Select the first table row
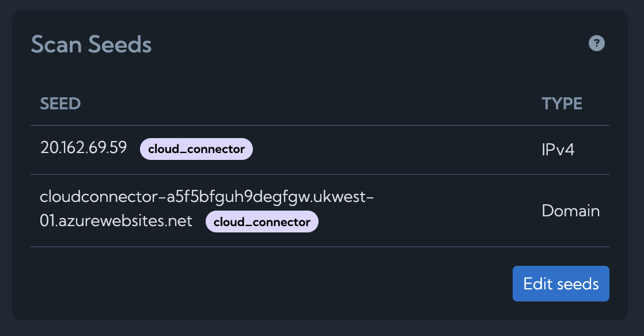The image size is (644, 336). click(288, 148)
